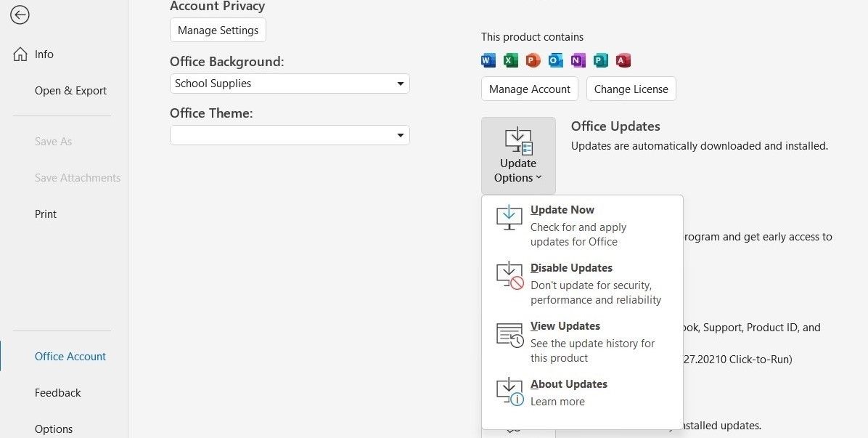This screenshot has width=868, height=438.
Task: Click the Outlook app icon
Action: coord(556,60)
